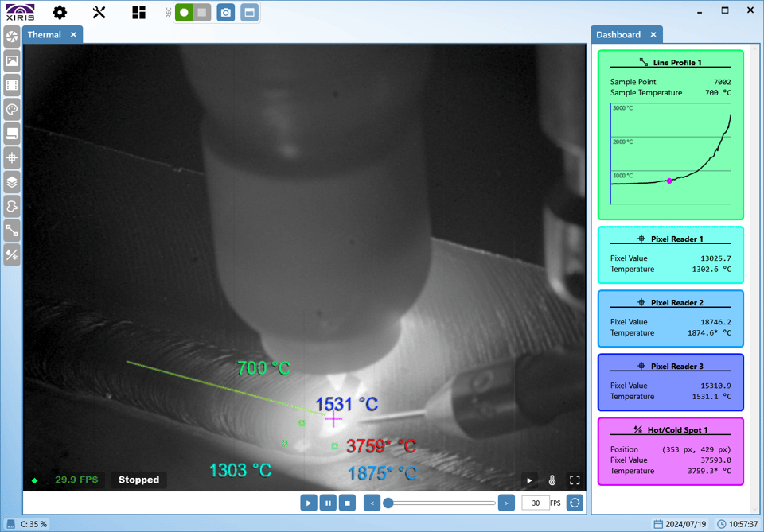Open the color palette tool in sidebar
Viewport: 764px width, 532px height.
point(11,109)
